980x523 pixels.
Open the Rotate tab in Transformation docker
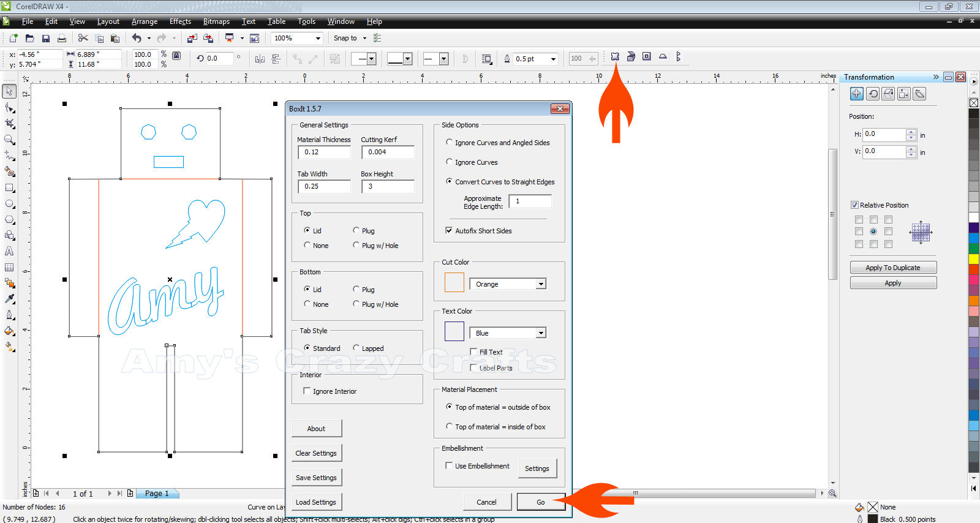coord(873,94)
